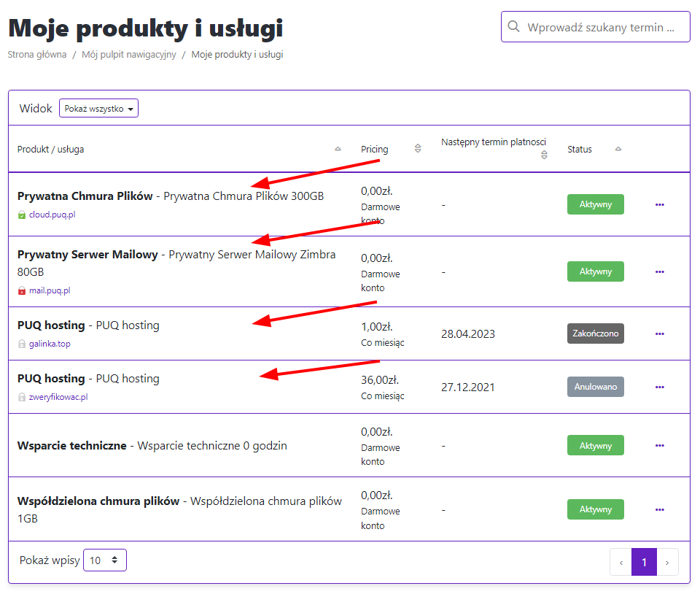Open three-dots menu for Współdzielona chmura plików
The height and width of the screenshot is (594, 700).
[x=659, y=509]
